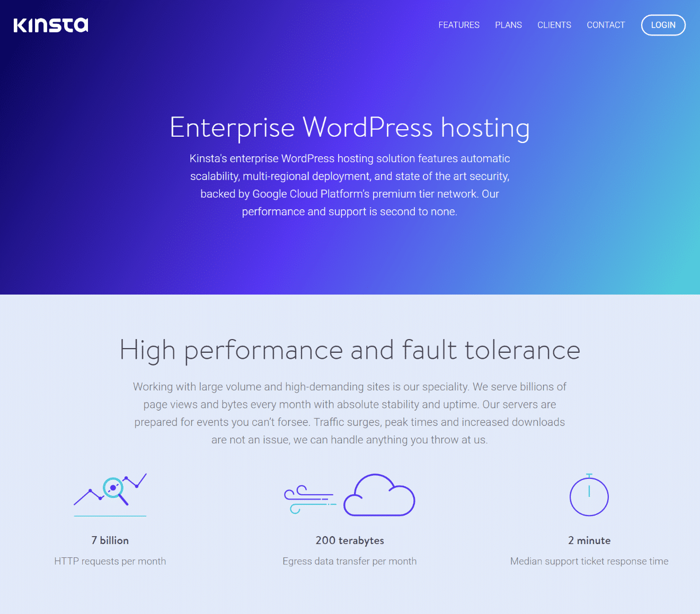
Task: Click Median support ticket response time text
Action: [589, 561]
